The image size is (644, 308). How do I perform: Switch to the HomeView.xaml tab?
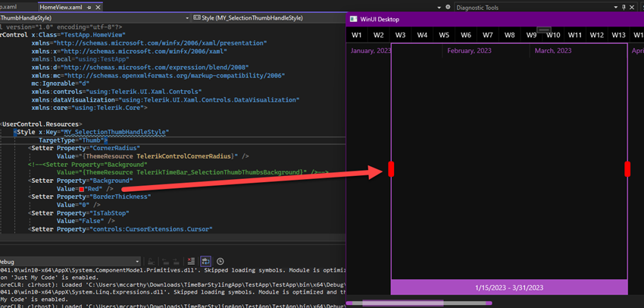tap(61, 7)
